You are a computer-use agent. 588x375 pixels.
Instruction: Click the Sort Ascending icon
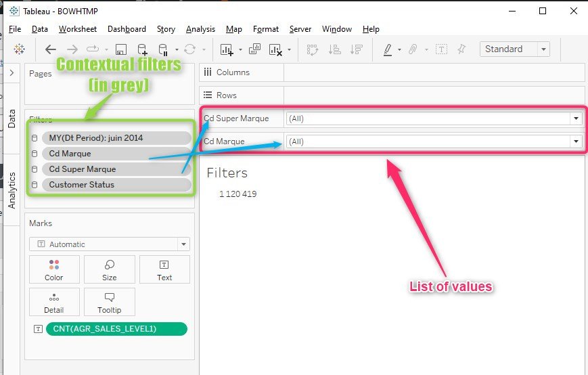pos(334,49)
